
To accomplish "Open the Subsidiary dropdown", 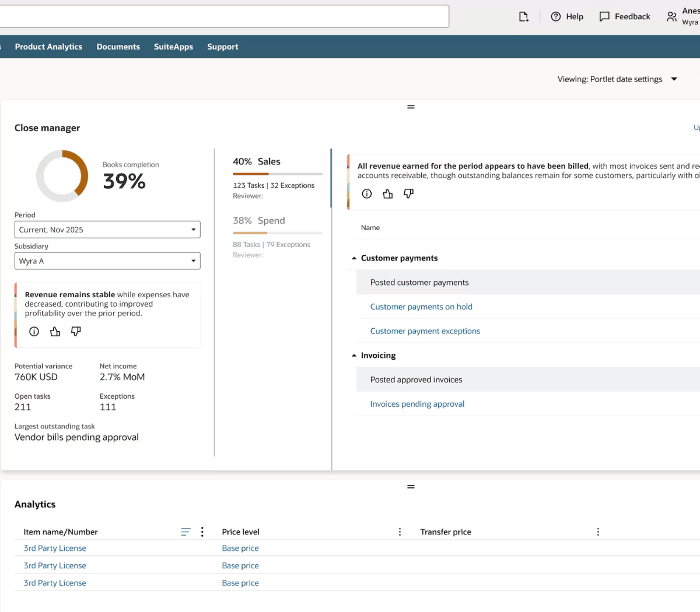I will coord(107,261).
